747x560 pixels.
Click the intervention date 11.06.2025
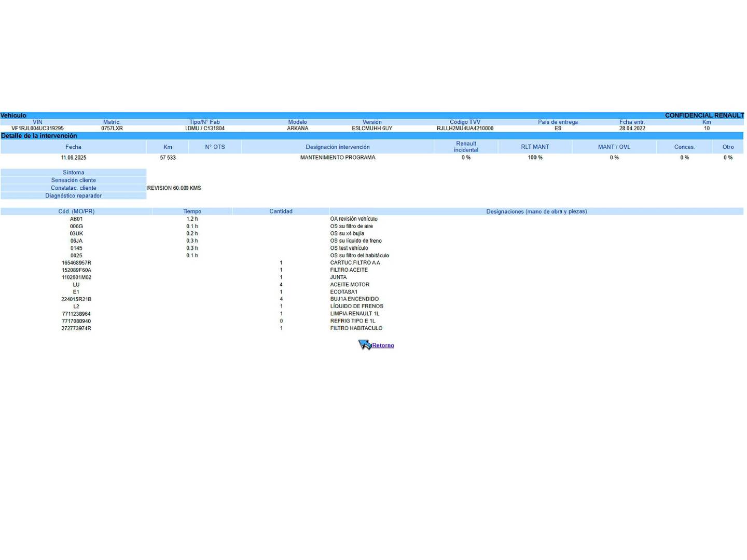(74, 158)
